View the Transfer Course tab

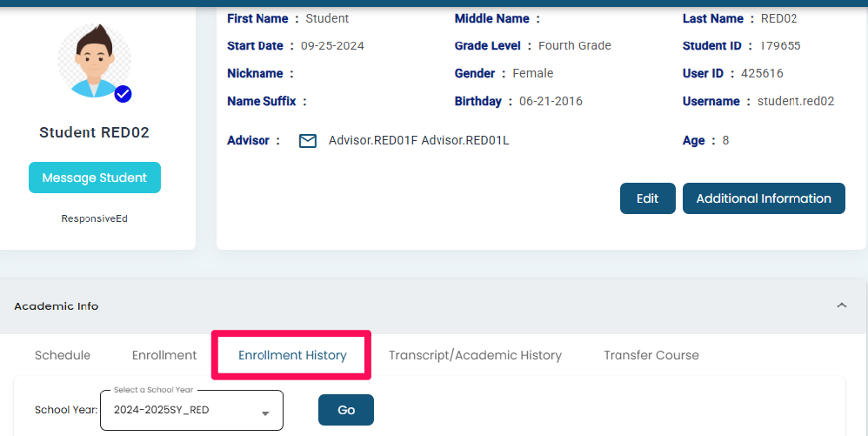click(x=651, y=355)
